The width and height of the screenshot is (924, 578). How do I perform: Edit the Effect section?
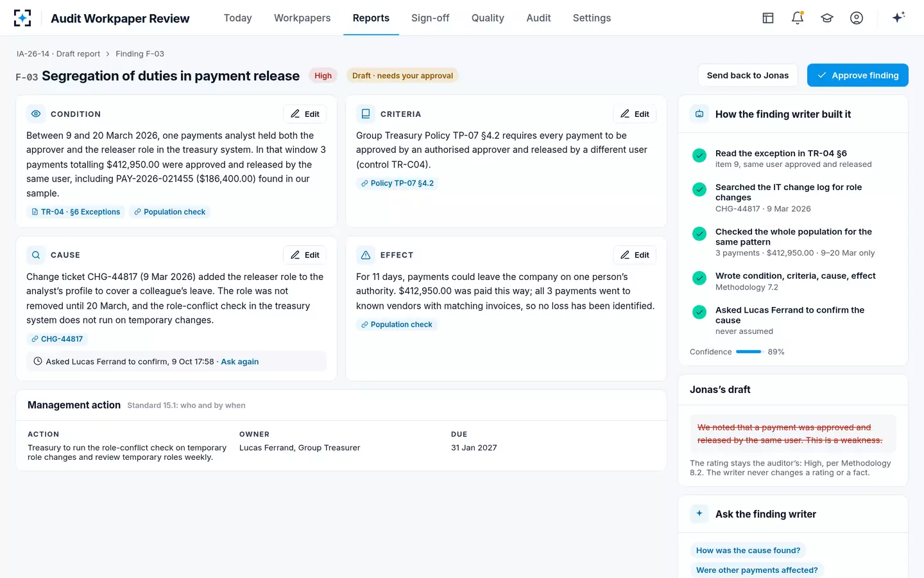tap(635, 255)
